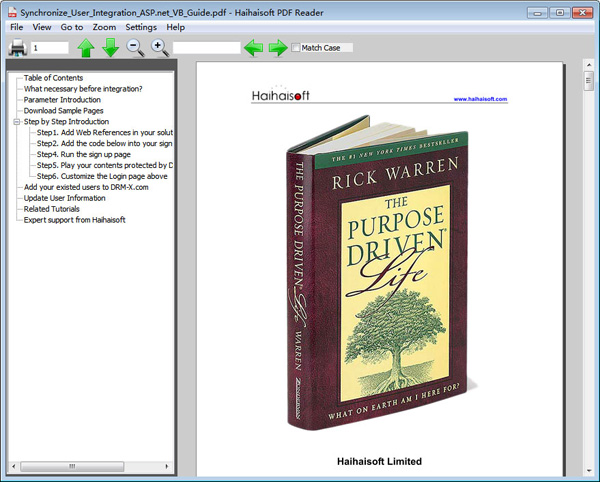The height and width of the screenshot is (482, 600).
Task: Click the printer icon in toolbar
Action: [x=18, y=48]
